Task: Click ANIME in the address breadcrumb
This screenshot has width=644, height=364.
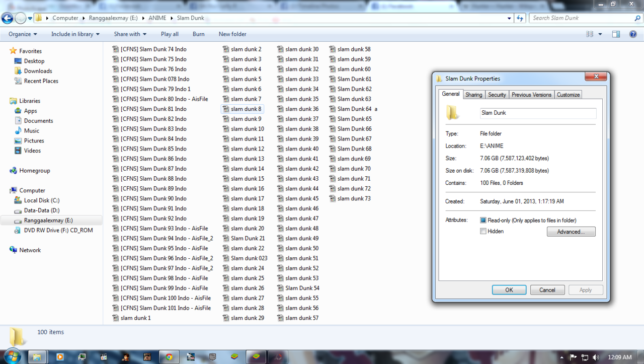Action: [x=156, y=18]
